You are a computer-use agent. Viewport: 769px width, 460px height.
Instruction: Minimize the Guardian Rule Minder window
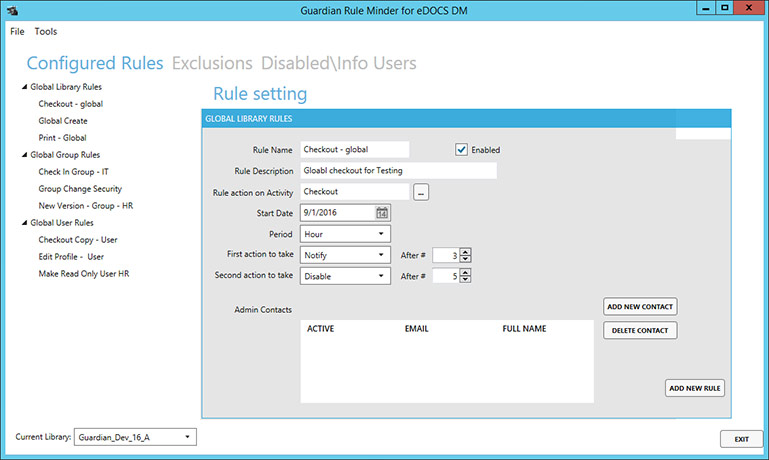pyautogui.click(x=706, y=8)
